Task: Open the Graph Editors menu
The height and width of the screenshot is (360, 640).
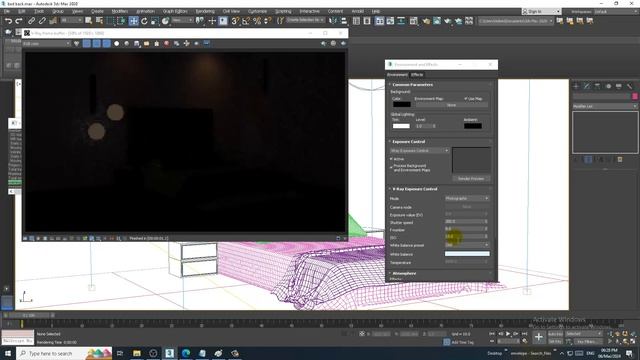Action: [175, 11]
